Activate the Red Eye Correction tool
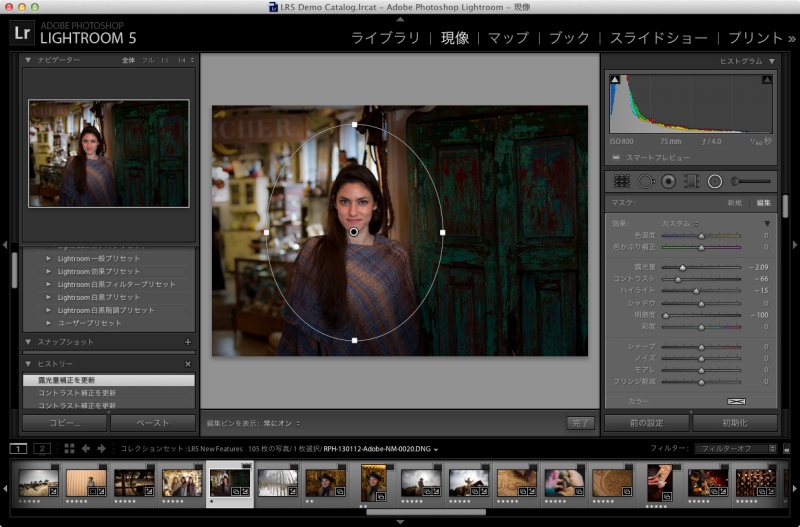The width and height of the screenshot is (800, 527). click(x=668, y=181)
